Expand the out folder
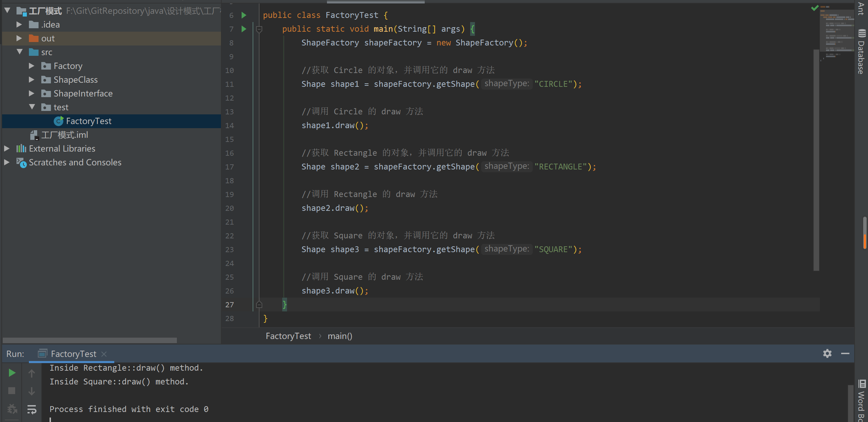868x422 pixels. [x=19, y=38]
